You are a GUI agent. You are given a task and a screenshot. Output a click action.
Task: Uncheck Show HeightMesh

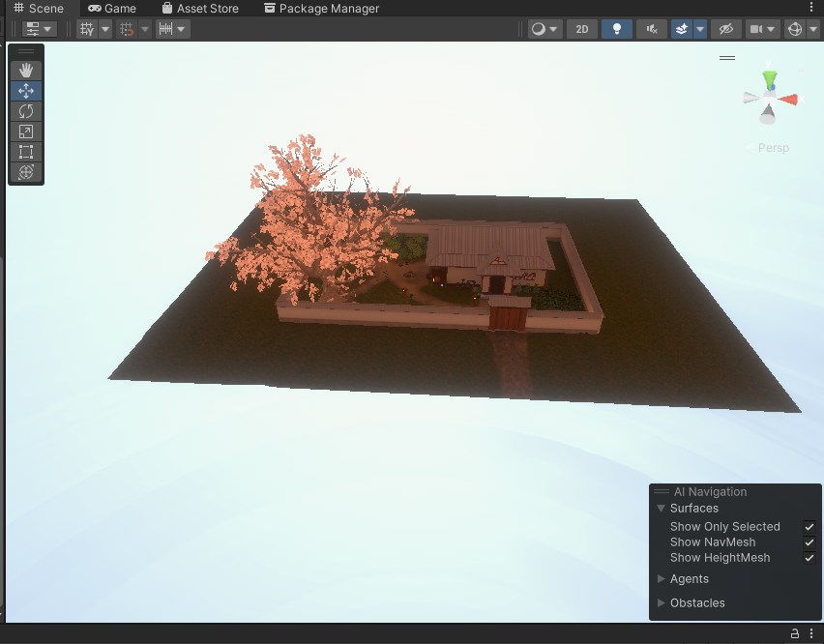809,558
